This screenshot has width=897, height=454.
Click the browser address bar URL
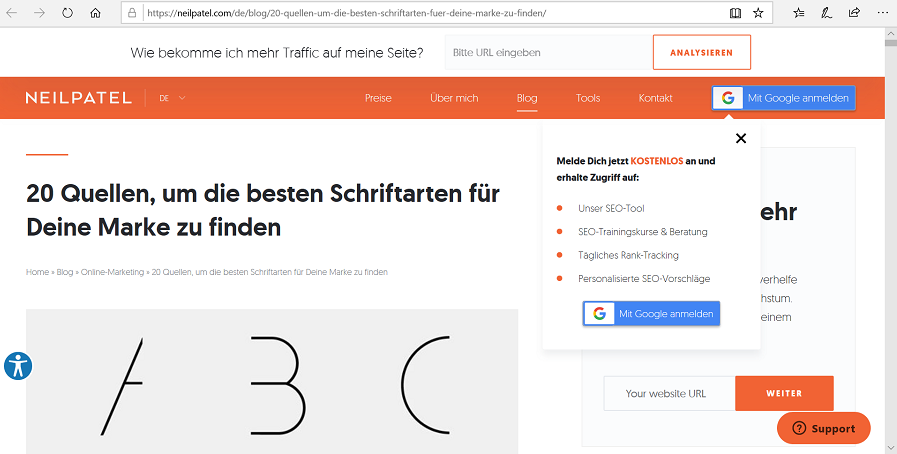pos(347,13)
